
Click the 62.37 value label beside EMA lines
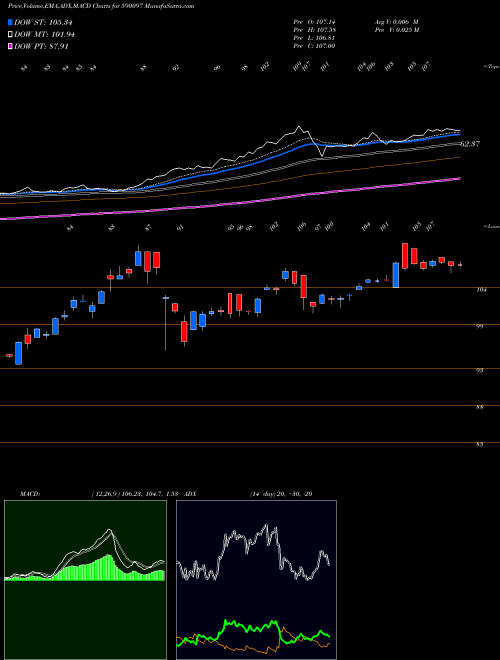[470, 144]
